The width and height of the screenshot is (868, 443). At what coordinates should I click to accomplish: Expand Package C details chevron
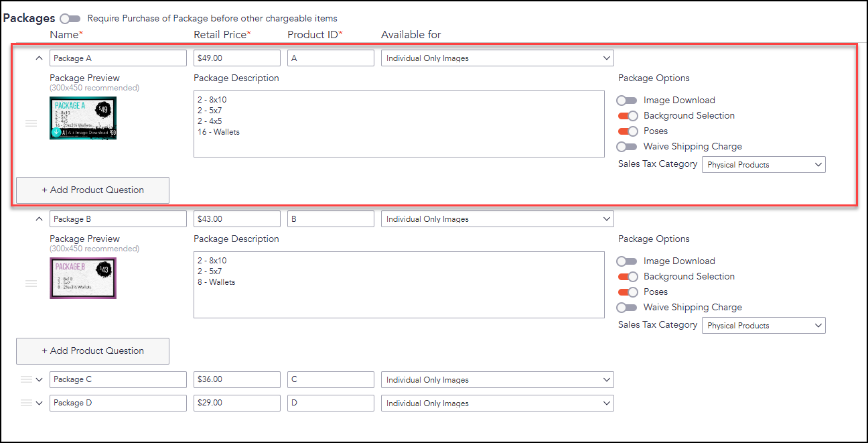click(39, 379)
